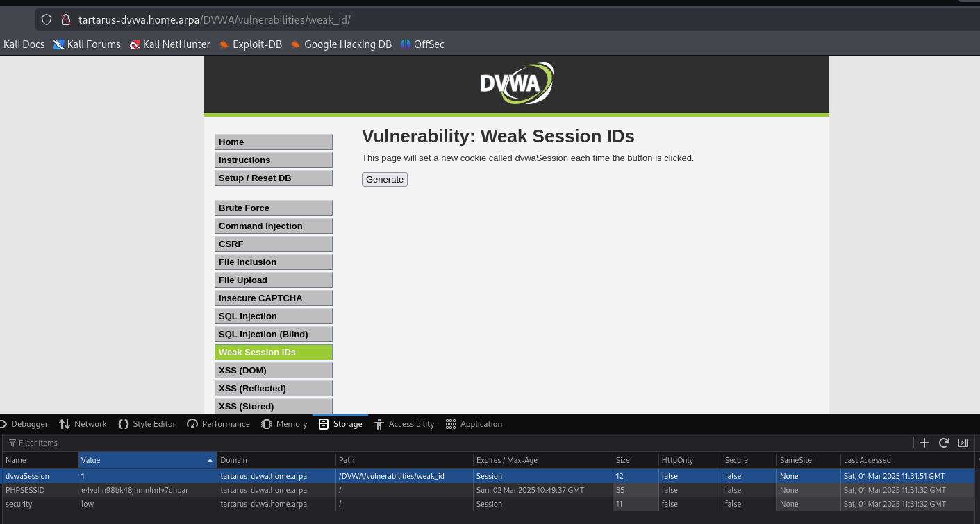980x524 pixels.
Task: Open the Weak Session IDs page link
Action: (257, 352)
